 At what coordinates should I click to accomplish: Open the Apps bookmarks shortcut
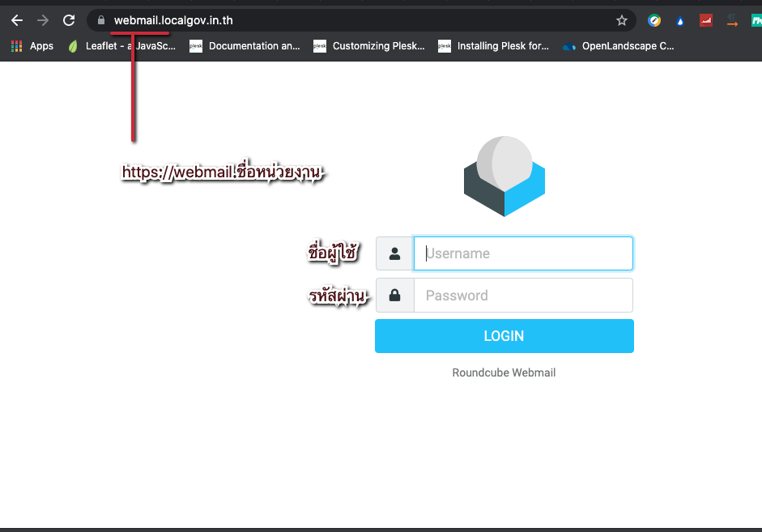click(32, 46)
